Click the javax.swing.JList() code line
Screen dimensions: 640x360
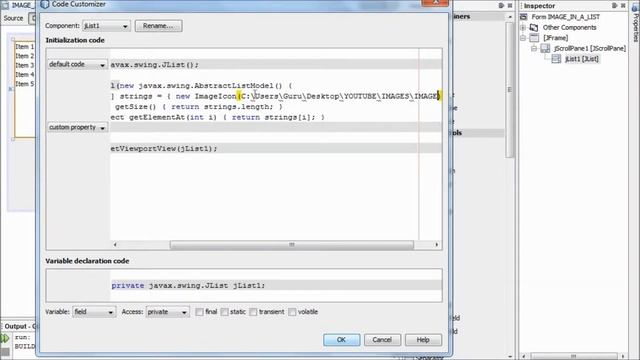(155, 64)
